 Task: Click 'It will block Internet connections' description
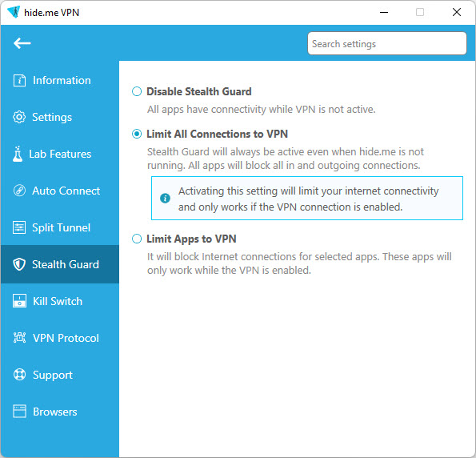(299, 263)
